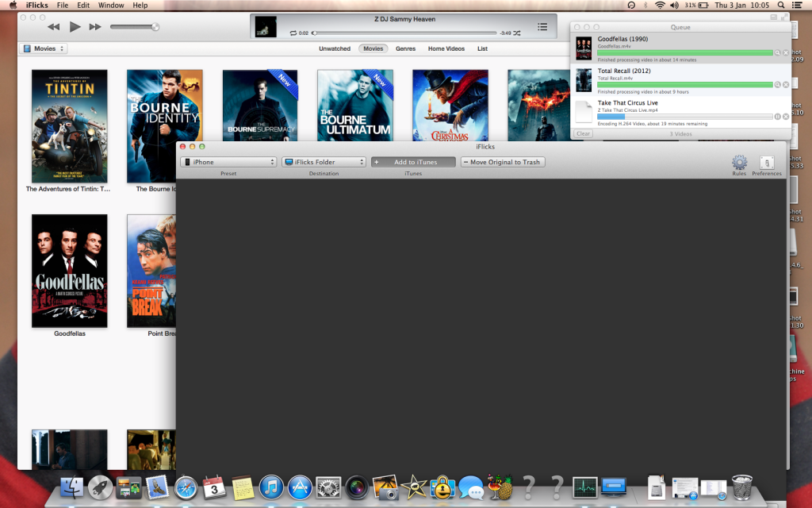Image resolution: width=812 pixels, height=508 pixels.
Task: Remove Goodfellas (1990) from the queue
Action: pos(786,53)
